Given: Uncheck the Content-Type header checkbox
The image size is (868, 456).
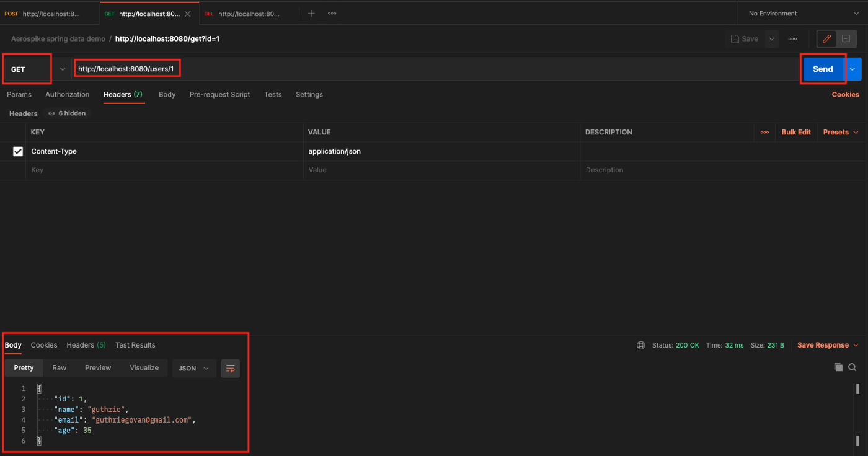Looking at the screenshot, I should 18,151.
